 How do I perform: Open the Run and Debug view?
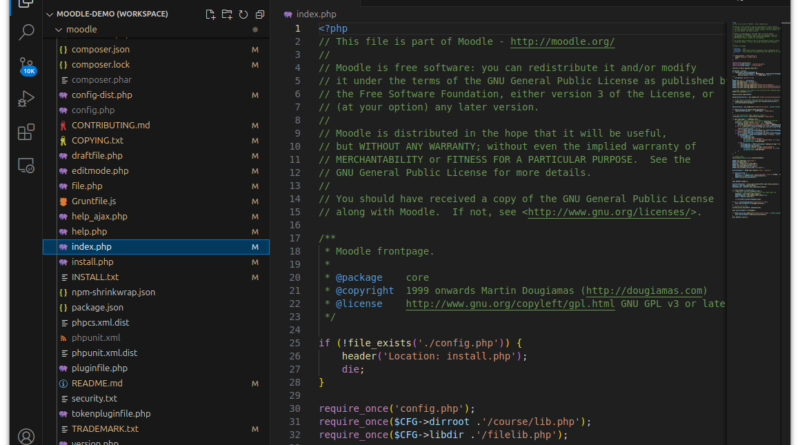26,99
